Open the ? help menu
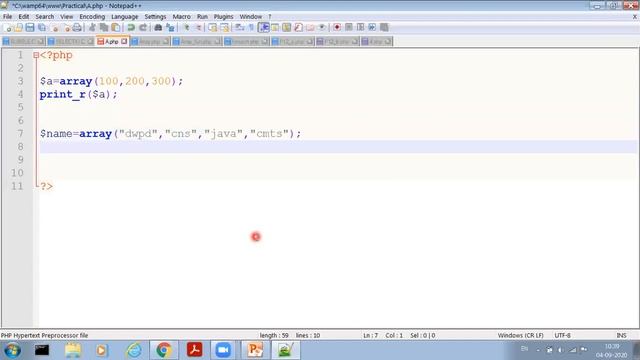Screen dimensions: 640x360 (270, 17)
